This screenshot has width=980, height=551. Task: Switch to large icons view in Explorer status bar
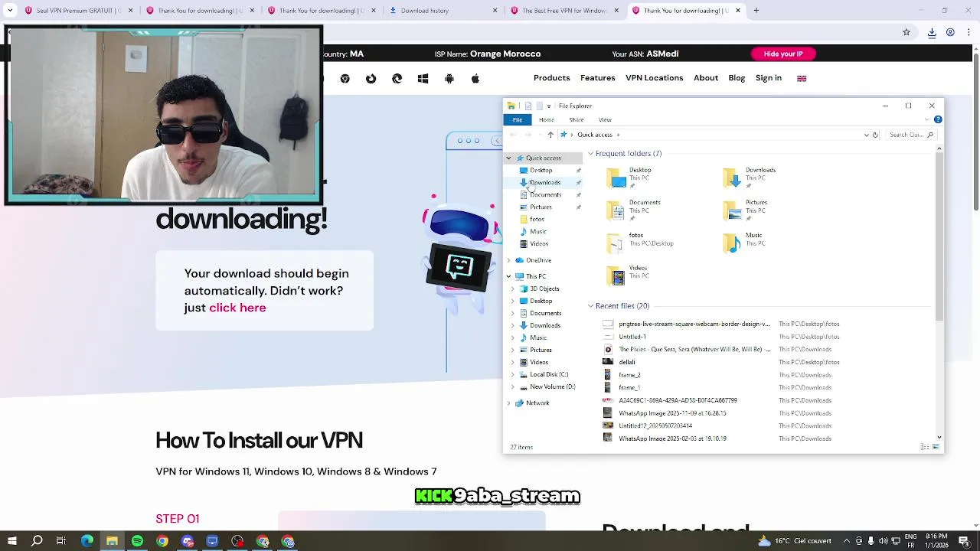936,447
